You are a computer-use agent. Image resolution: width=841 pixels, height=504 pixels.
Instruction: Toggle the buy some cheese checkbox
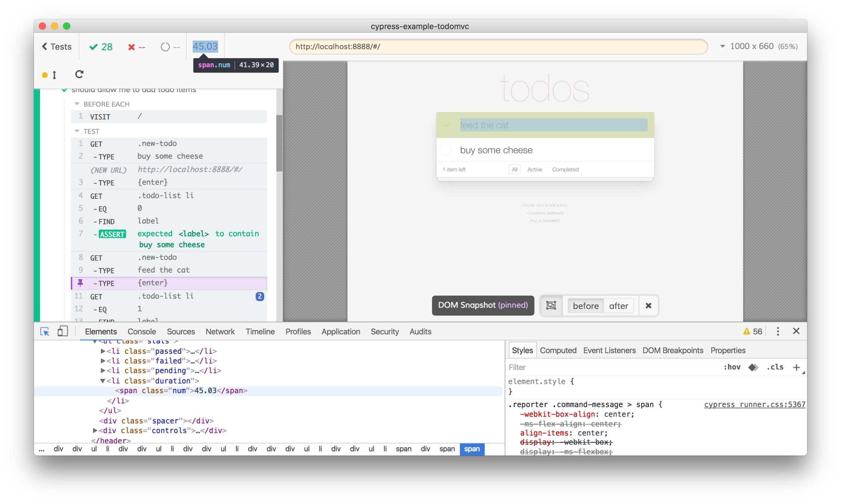point(446,150)
